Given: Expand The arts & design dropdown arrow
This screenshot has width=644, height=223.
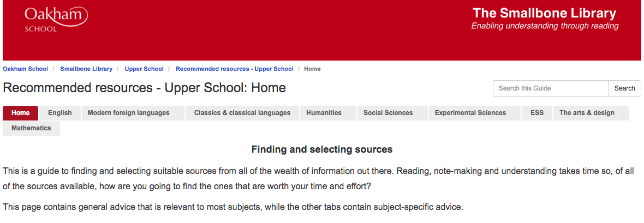Looking at the screenshot, I should point(623,114).
